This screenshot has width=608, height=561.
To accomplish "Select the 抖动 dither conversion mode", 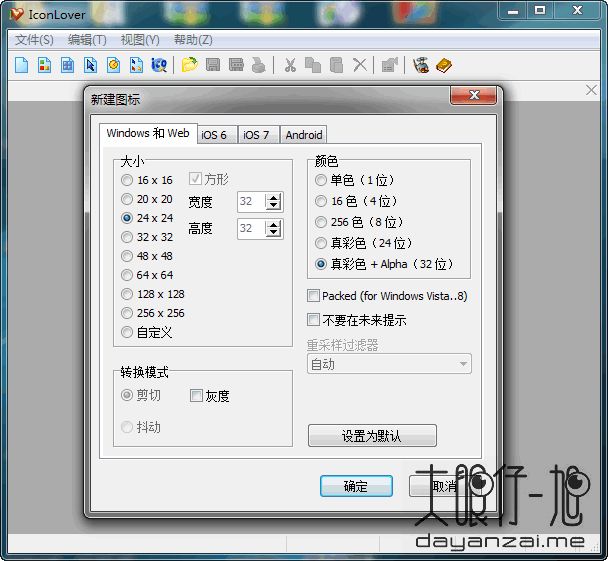I will [141, 427].
